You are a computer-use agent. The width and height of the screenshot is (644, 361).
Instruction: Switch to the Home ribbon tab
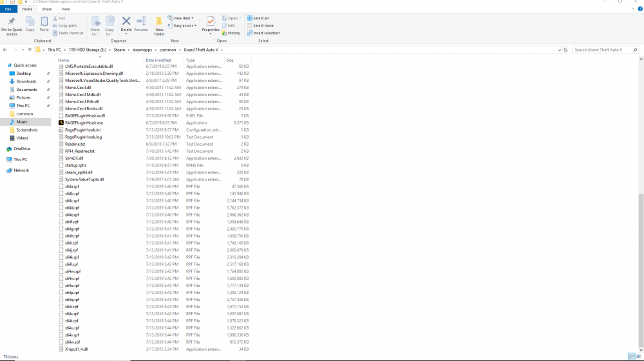[27, 9]
